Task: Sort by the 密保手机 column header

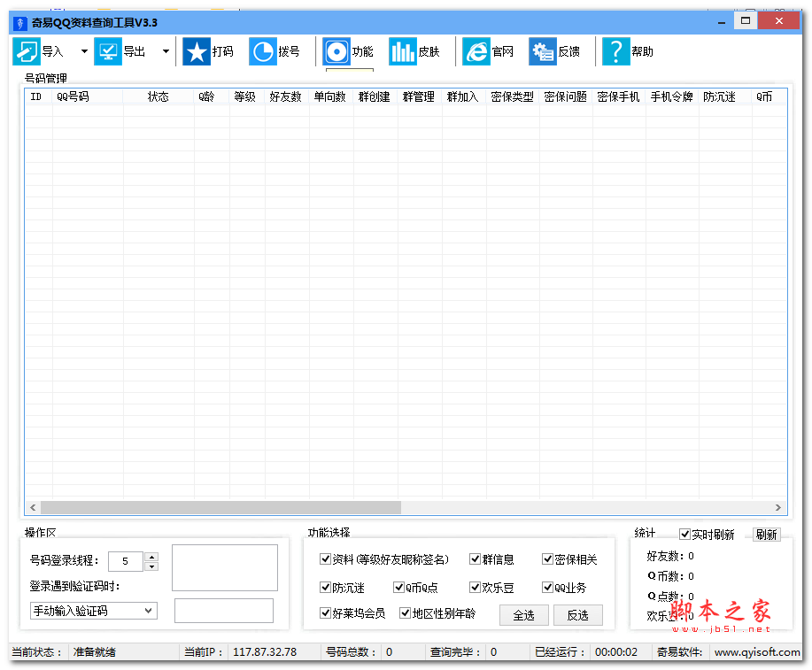Action: tap(619, 96)
